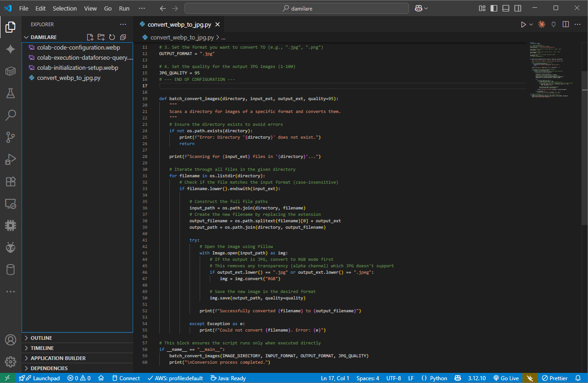Toggle the bottom Panel layout button
Viewport: 588px width, 383px height.
506,8
